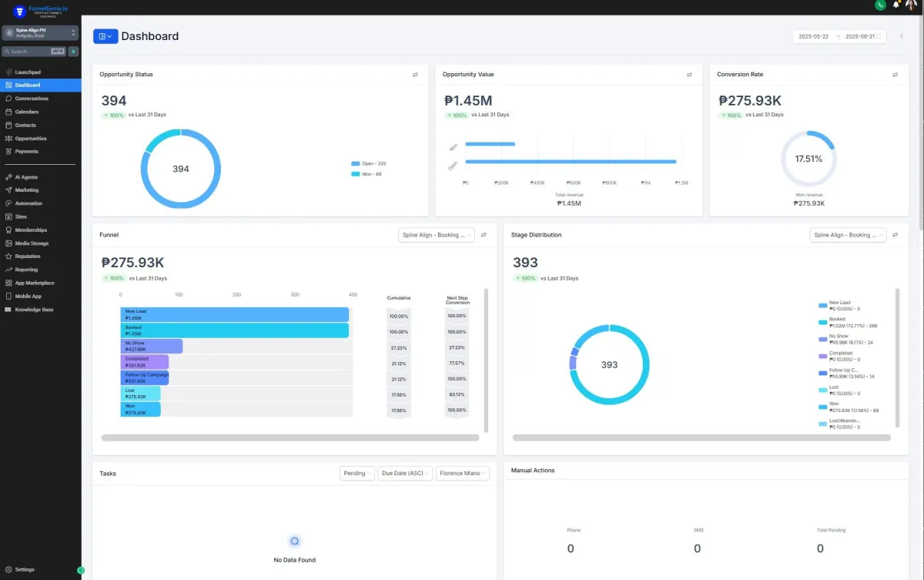Open the Funnel pipeline Spine Align dropdown
Viewport: 924px width, 580px height.
437,235
